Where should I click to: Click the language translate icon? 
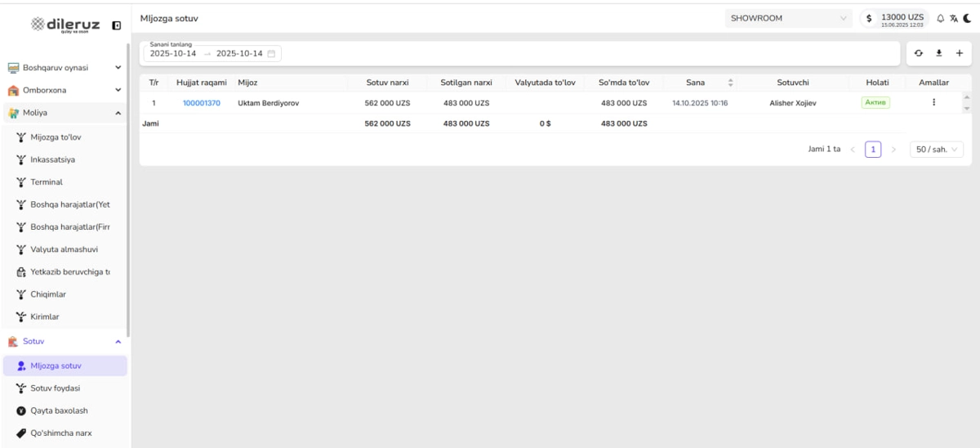(x=953, y=18)
